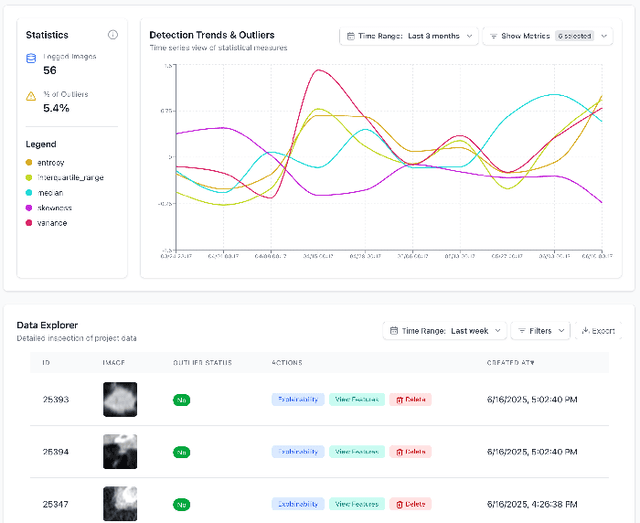The width and height of the screenshot is (640, 523).
Task: Click the median color dot in legend
Action: click(29, 192)
